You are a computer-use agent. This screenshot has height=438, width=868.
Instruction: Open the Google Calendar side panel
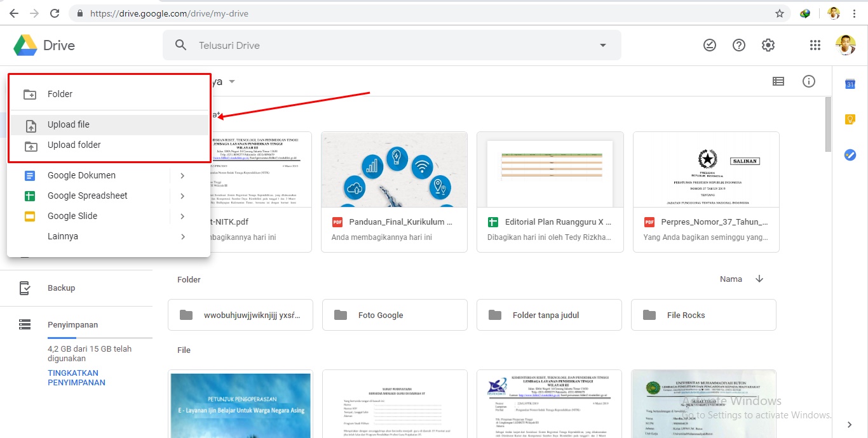850,83
